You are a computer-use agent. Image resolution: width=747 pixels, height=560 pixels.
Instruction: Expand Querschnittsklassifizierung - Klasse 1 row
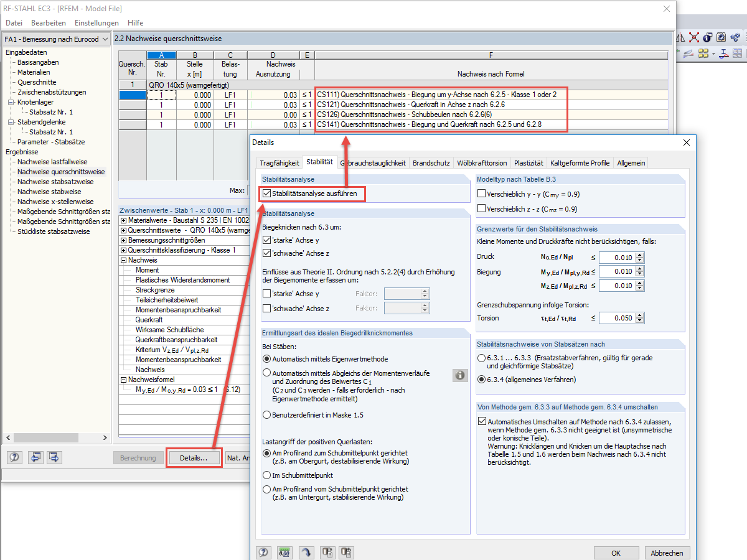[x=123, y=250]
